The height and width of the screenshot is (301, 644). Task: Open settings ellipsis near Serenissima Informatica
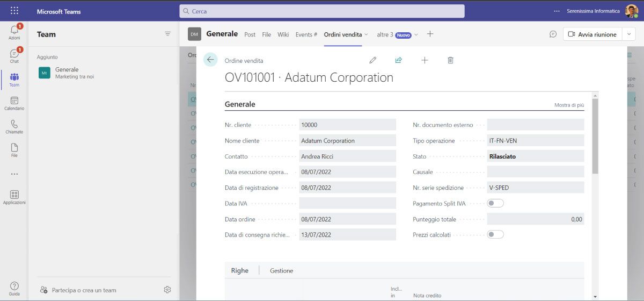click(557, 11)
